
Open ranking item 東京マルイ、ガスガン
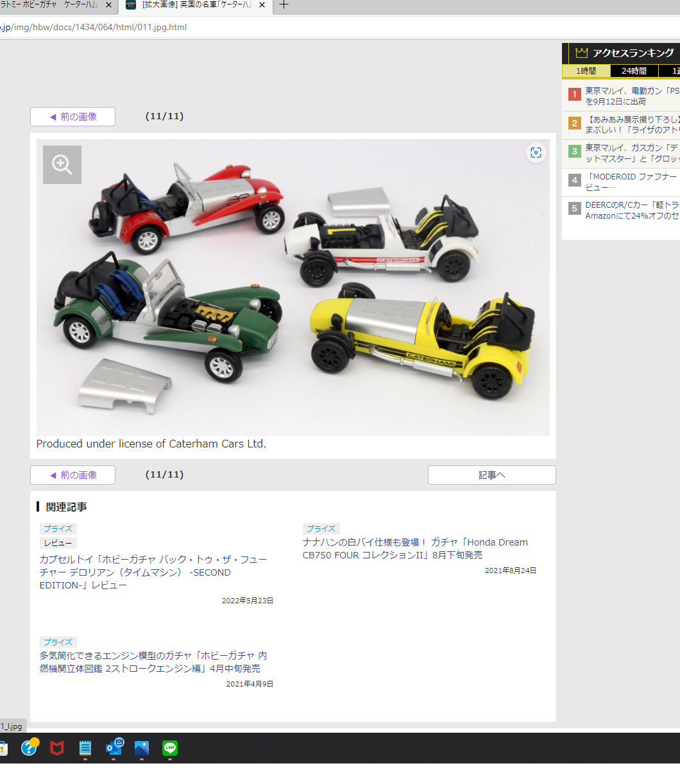tap(633, 153)
